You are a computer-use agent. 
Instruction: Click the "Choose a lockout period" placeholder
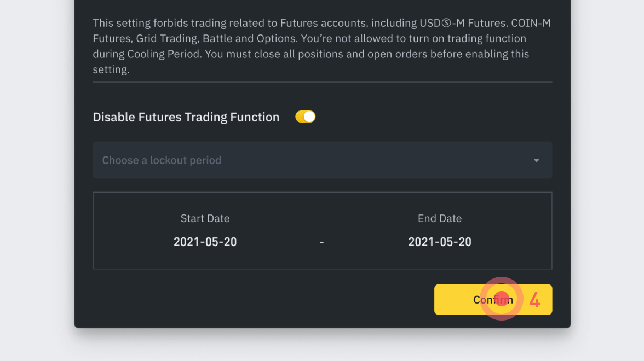coord(162,160)
